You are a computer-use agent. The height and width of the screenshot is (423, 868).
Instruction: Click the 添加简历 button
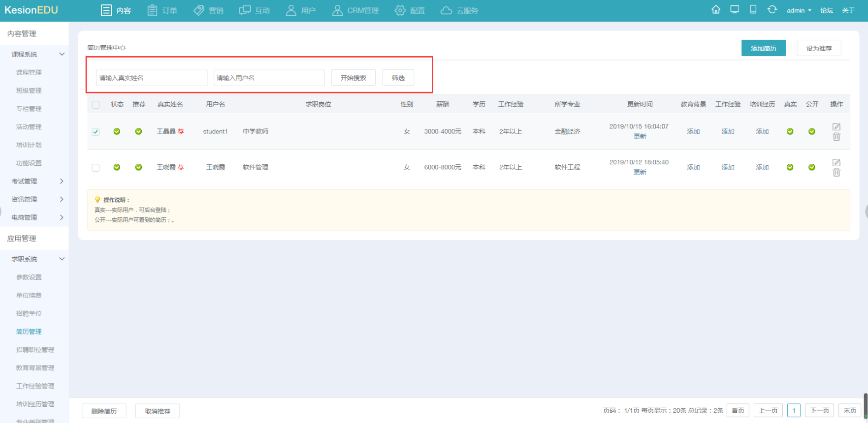coord(764,48)
